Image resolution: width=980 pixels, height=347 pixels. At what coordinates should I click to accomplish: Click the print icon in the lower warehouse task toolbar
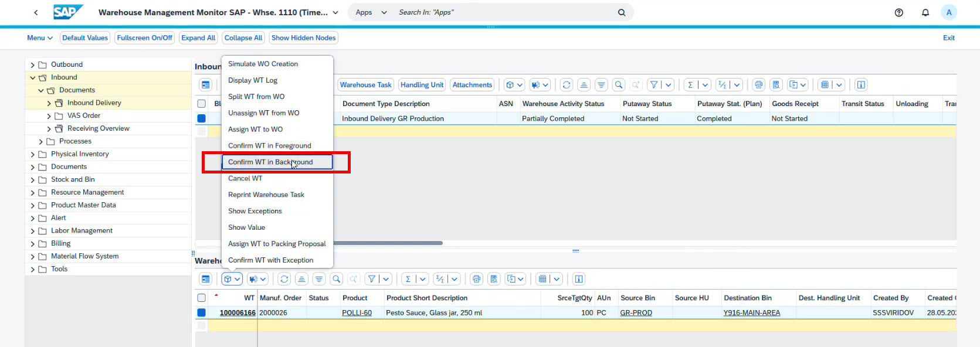[476, 279]
